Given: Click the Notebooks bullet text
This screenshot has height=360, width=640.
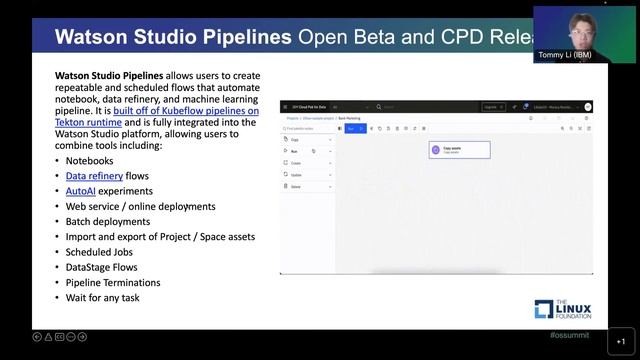Looking at the screenshot, I should (89, 161).
